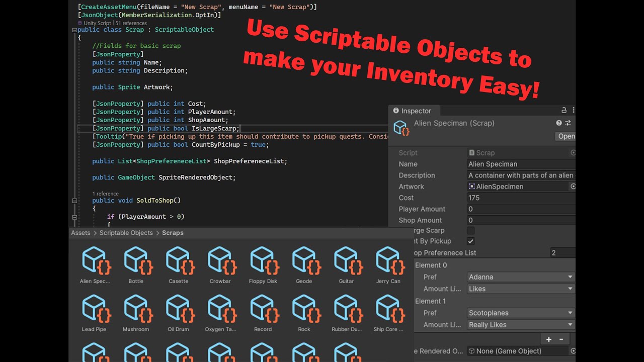The image size is (644, 362).
Task: Click the Alien Speciman asset icon in Inspector header
Action: tap(401, 128)
